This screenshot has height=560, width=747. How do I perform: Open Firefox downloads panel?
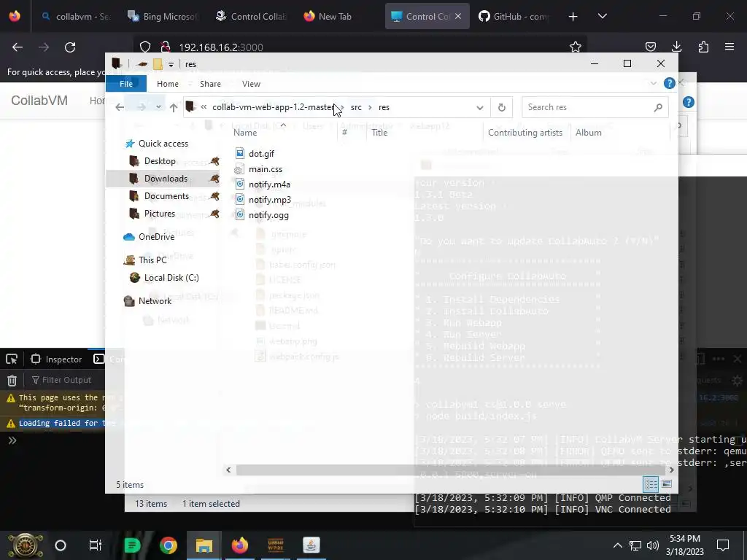click(676, 47)
